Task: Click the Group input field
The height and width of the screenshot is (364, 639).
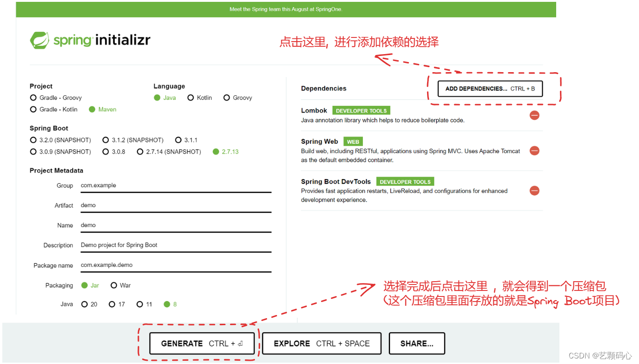Action: coord(176,185)
